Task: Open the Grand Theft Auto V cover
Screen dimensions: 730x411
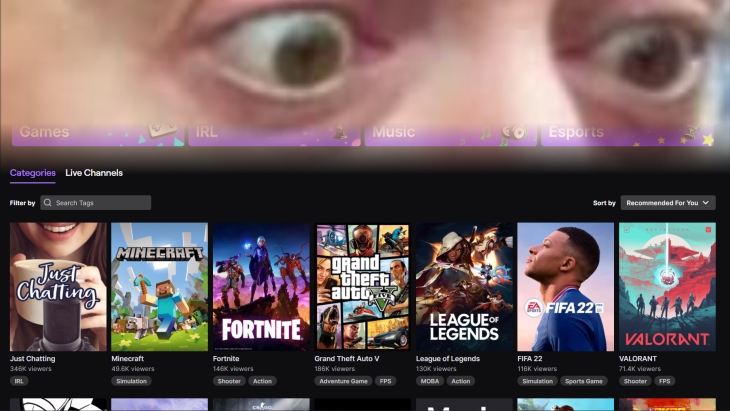Action: 363,287
